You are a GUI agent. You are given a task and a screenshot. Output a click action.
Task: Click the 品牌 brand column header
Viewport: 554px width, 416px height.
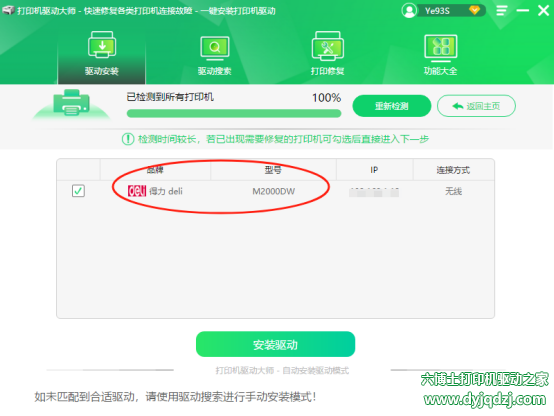[x=155, y=170]
